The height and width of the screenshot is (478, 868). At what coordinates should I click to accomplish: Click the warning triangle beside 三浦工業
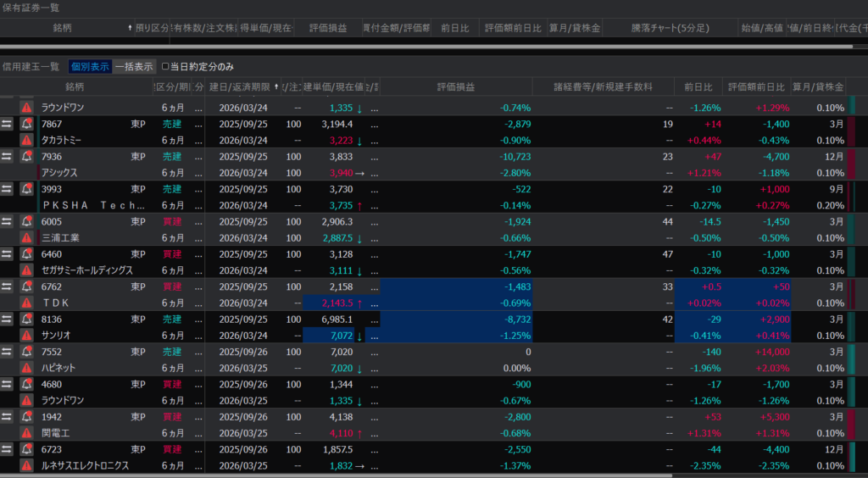coord(26,238)
